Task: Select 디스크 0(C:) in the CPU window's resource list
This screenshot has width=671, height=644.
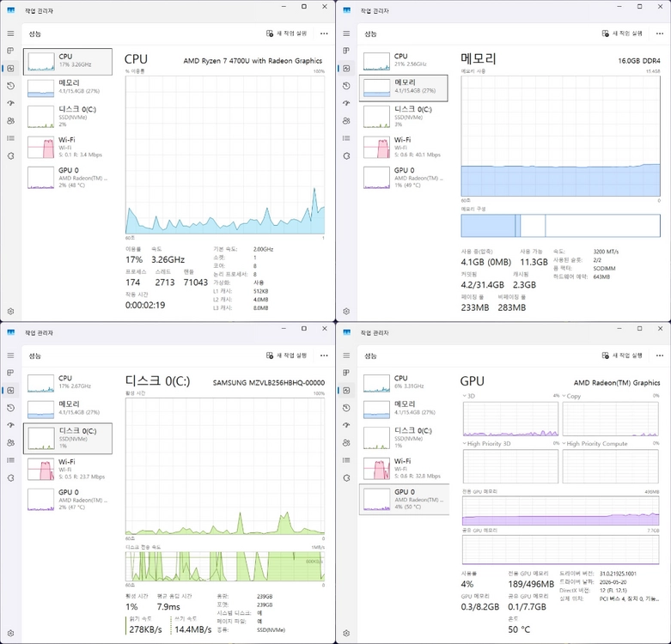Action: pyautogui.click(x=68, y=116)
